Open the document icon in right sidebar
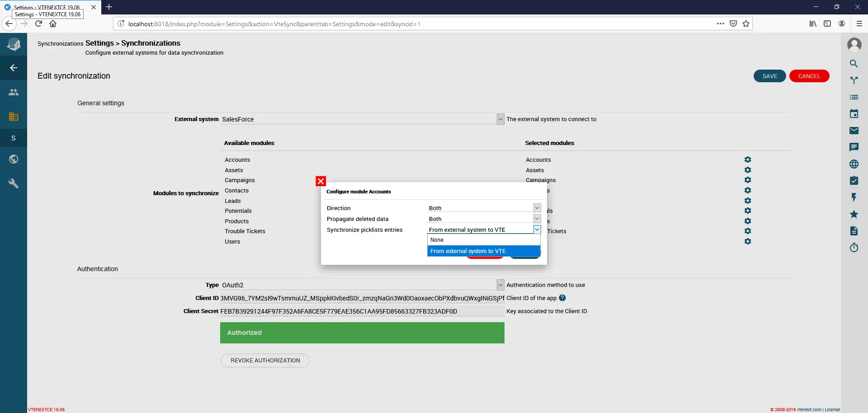This screenshot has height=413, width=868. pyautogui.click(x=854, y=231)
